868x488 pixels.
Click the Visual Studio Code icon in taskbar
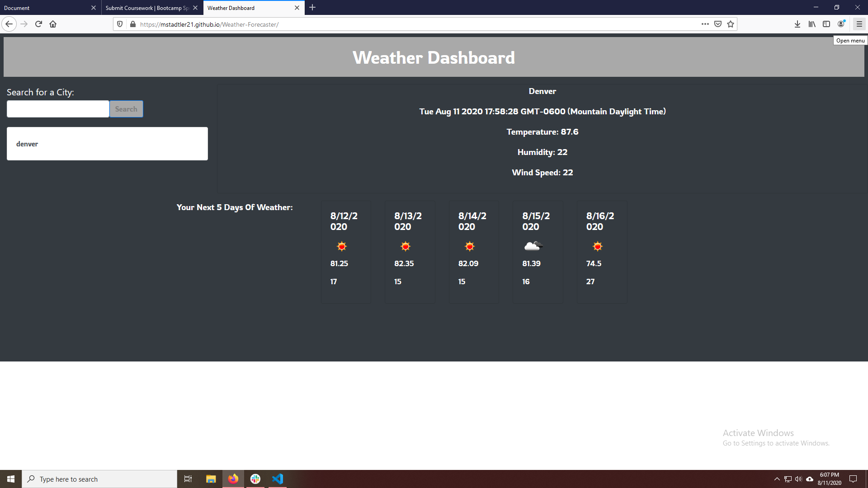[x=277, y=479]
